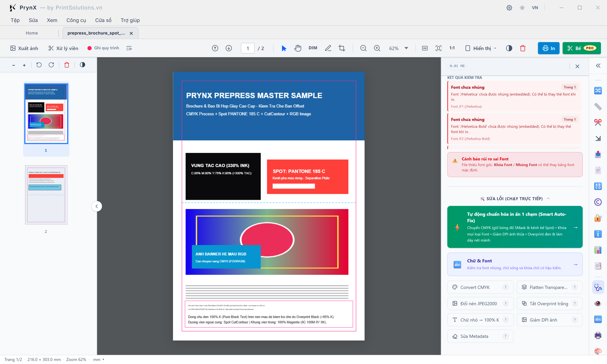The height and width of the screenshot is (364, 607).
Task: Select page 2 thumbnail
Action: [46, 195]
